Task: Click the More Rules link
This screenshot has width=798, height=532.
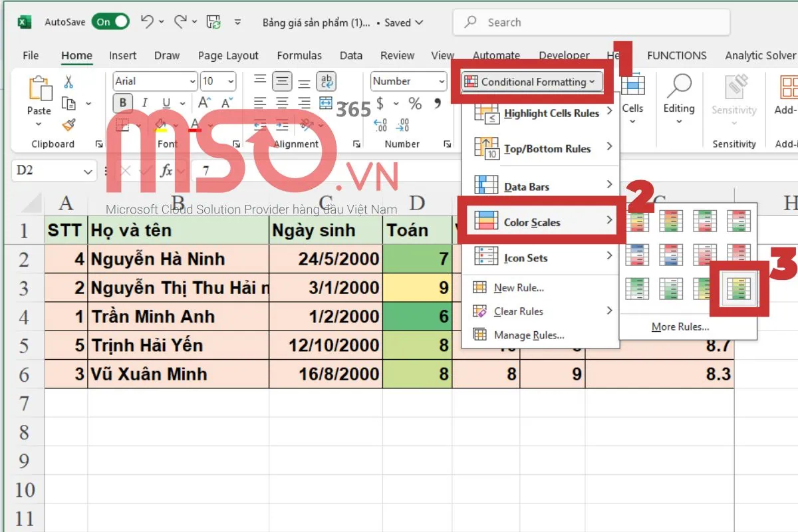Action: pos(680,327)
